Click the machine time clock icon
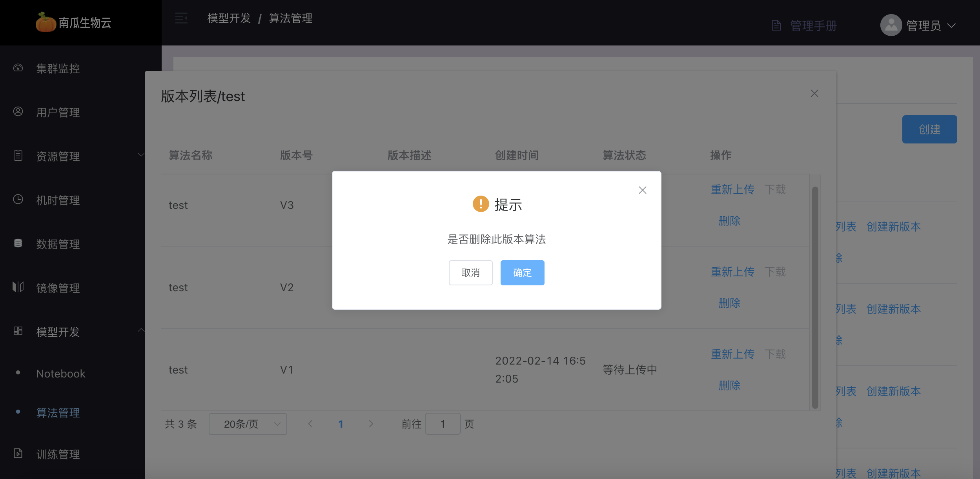The image size is (980, 479). (18, 200)
